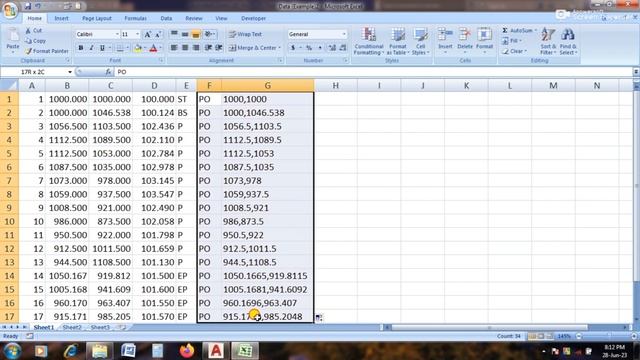Switch to Sheet3 worksheet tab
This screenshot has height=360, width=640.
pos(100,327)
